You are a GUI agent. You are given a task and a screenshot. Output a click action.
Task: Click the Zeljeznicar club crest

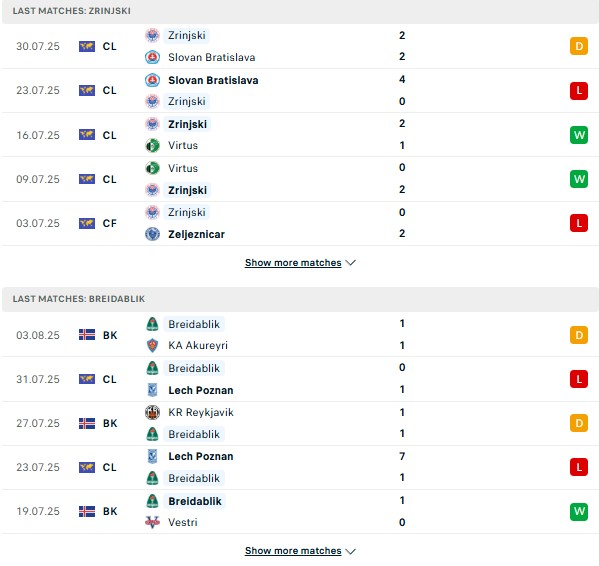[152, 234]
